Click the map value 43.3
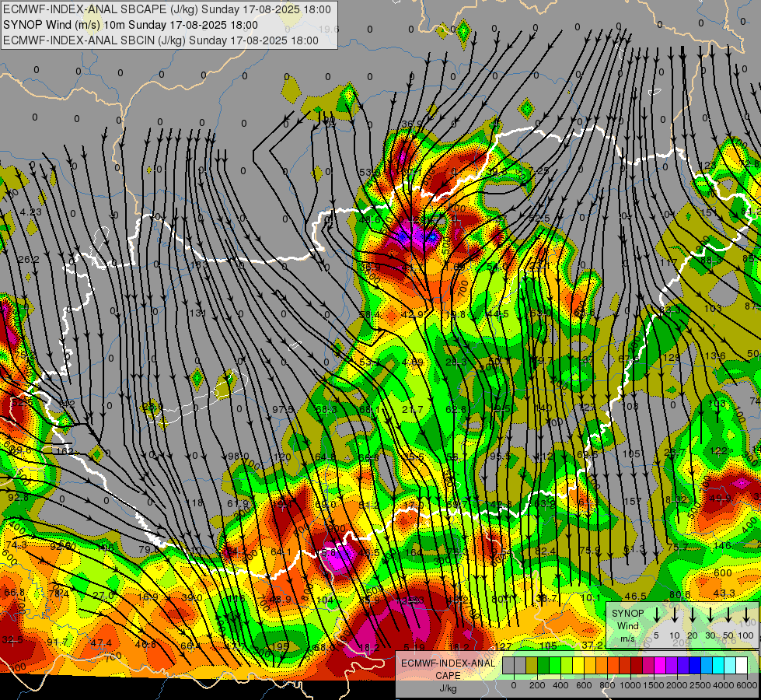Image resolution: width=761 pixels, height=700 pixels. click(x=724, y=593)
